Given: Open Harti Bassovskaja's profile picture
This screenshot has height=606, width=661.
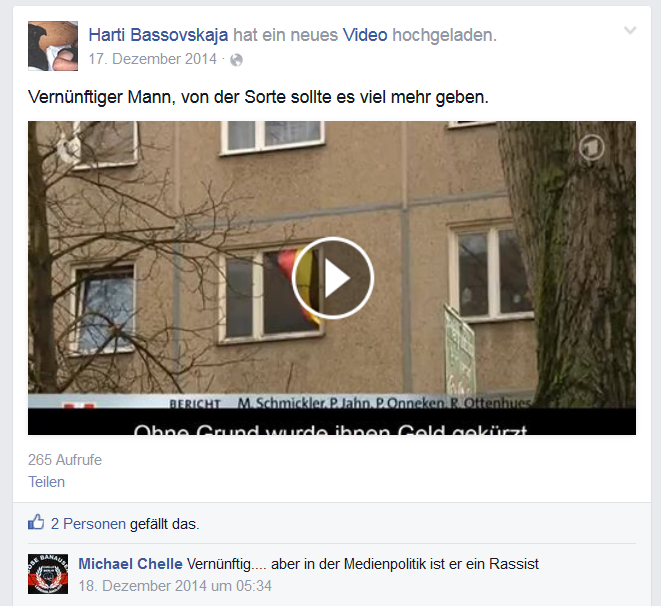Looking at the screenshot, I should coord(53,46).
